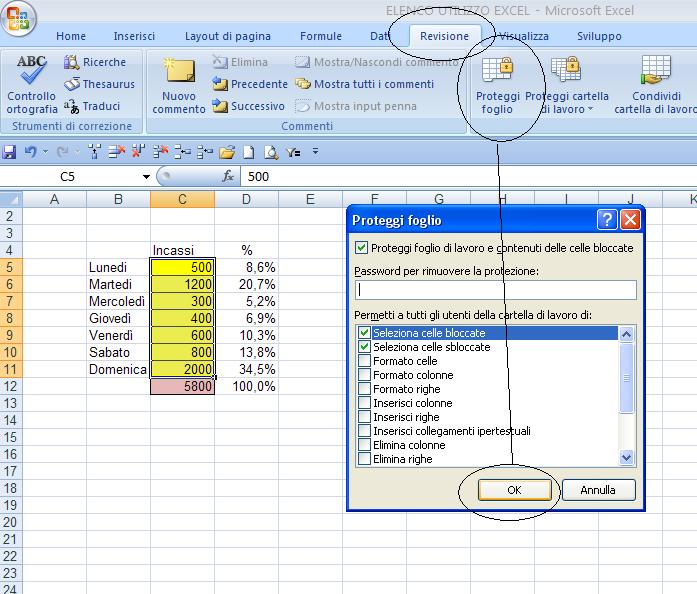Click the cell showing 34,5%
The width and height of the screenshot is (697, 594).
pos(246,369)
